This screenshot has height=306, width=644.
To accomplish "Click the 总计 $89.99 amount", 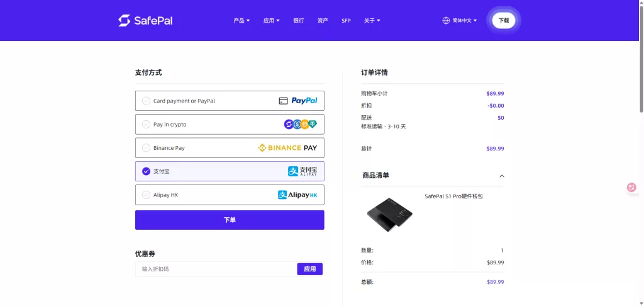I will click(495, 149).
